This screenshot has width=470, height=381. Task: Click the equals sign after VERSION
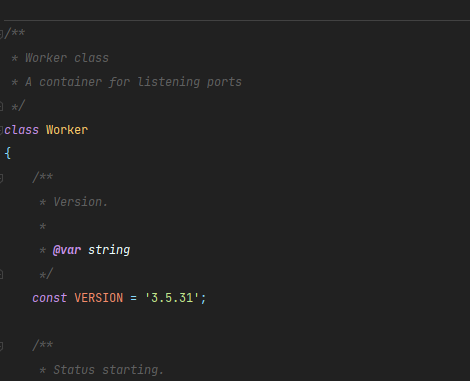coord(133,298)
